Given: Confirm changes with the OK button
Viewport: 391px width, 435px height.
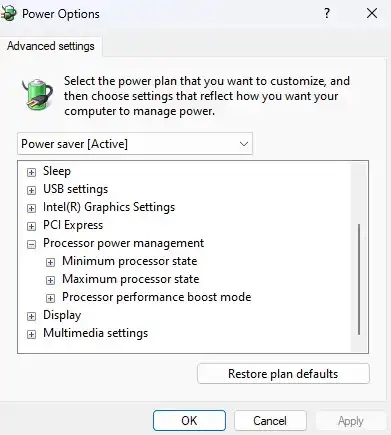Looking at the screenshot, I should click(189, 421).
